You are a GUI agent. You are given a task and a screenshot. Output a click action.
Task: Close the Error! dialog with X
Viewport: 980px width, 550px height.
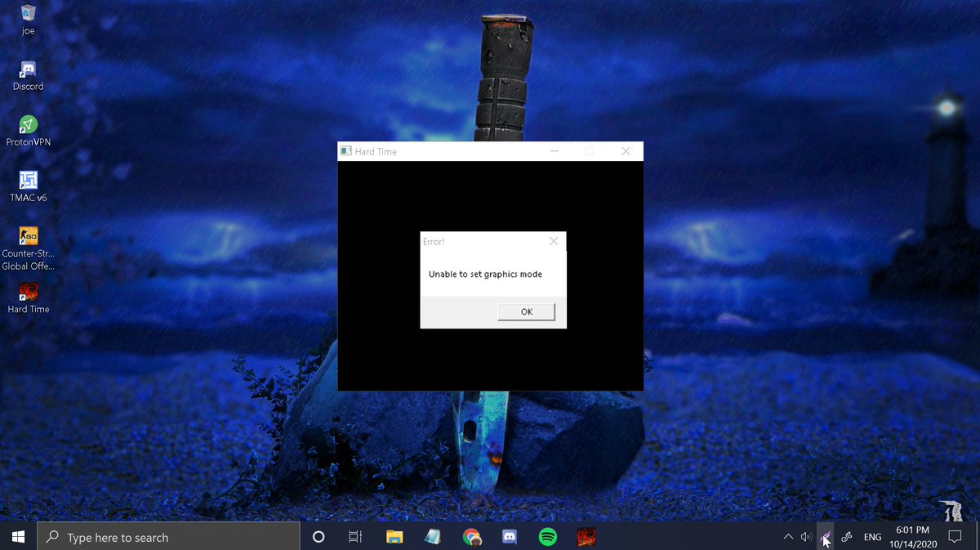(x=554, y=241)
